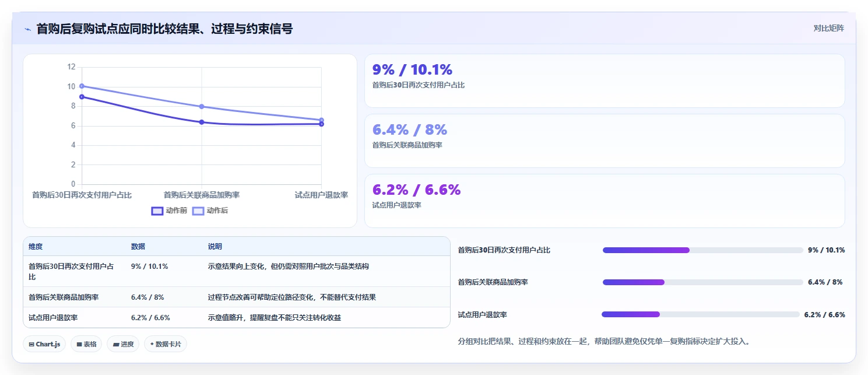
Task: Click the 6.2% / 6.6% data card
Action: (x=605, y=201)
